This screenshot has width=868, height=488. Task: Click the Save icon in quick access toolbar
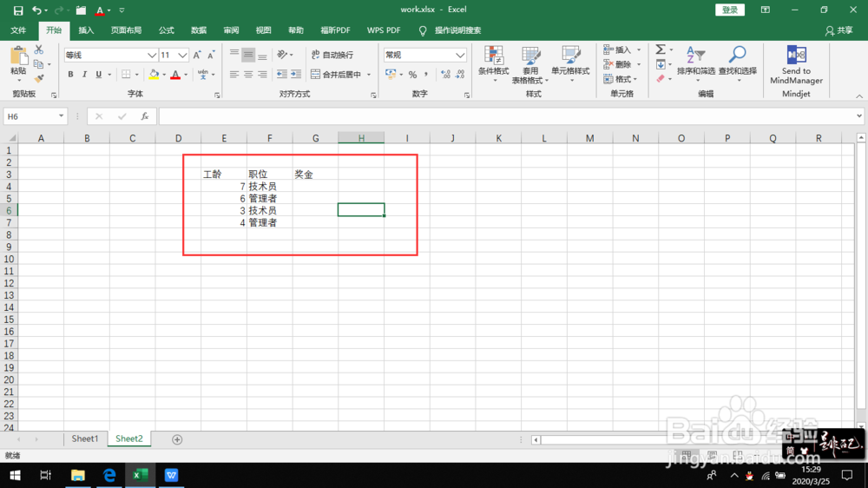click(17, 10)
